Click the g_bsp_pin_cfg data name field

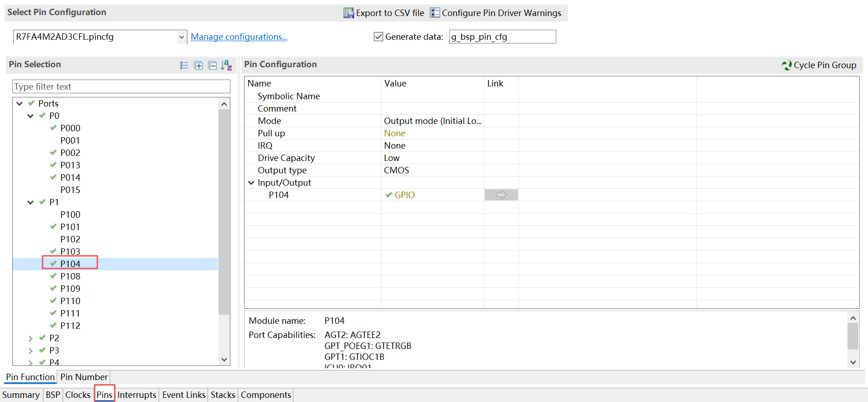pyautogui.click(x=502, y=37)
